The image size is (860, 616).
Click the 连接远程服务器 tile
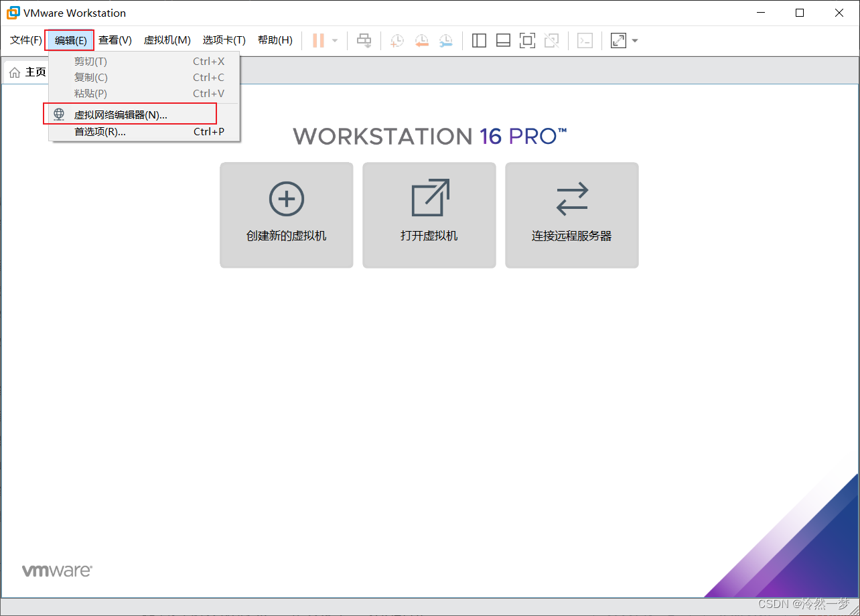pyautogui.click(x=572, y=215)
